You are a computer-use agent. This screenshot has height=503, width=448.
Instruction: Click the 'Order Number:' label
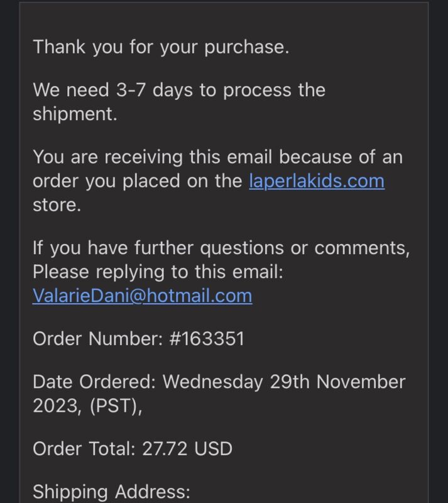98,339
